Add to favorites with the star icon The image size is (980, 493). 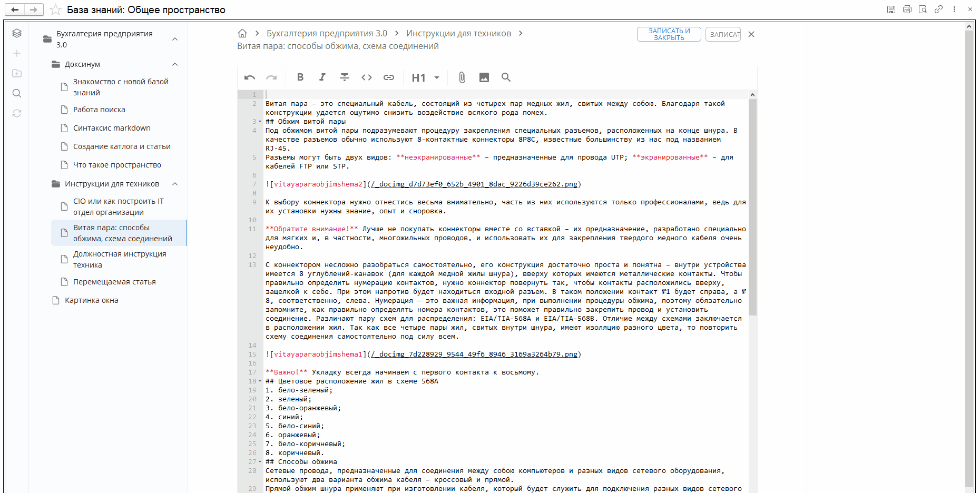(x=55, y=10)
